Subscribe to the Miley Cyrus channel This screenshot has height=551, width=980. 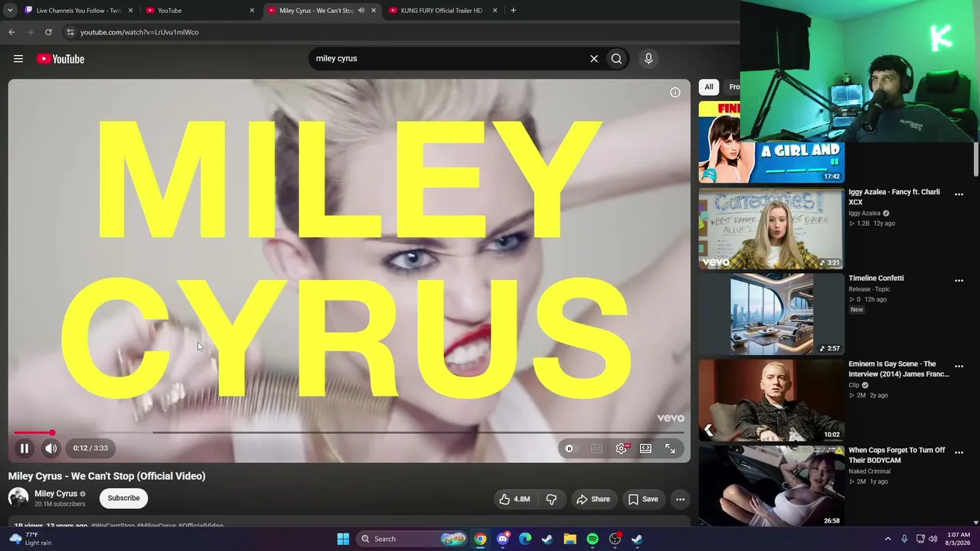click(123, 498)
